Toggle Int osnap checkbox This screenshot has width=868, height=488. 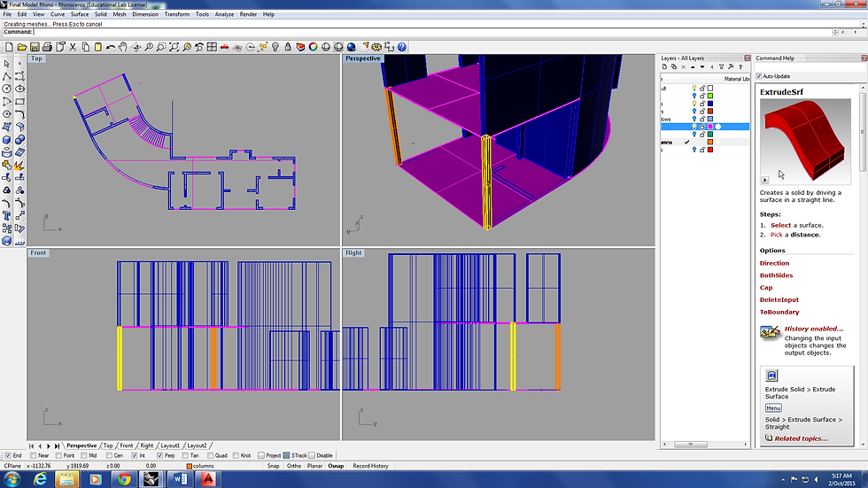click(135, 455)
